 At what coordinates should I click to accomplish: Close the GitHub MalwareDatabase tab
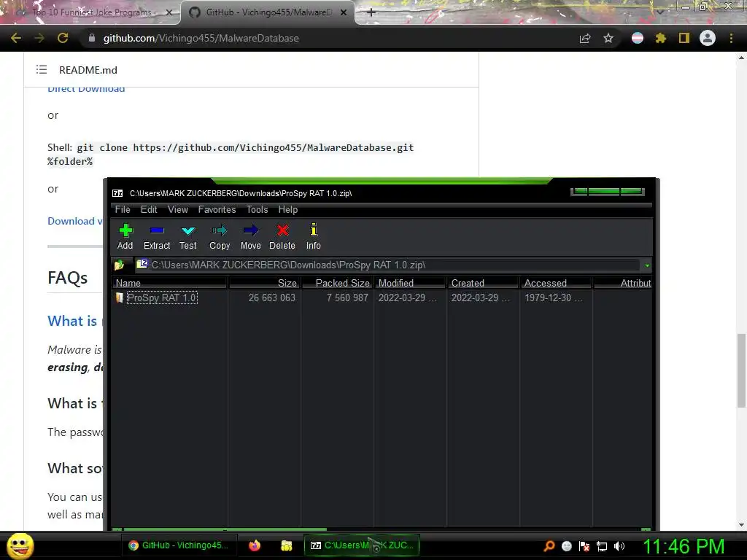point(344,12)
